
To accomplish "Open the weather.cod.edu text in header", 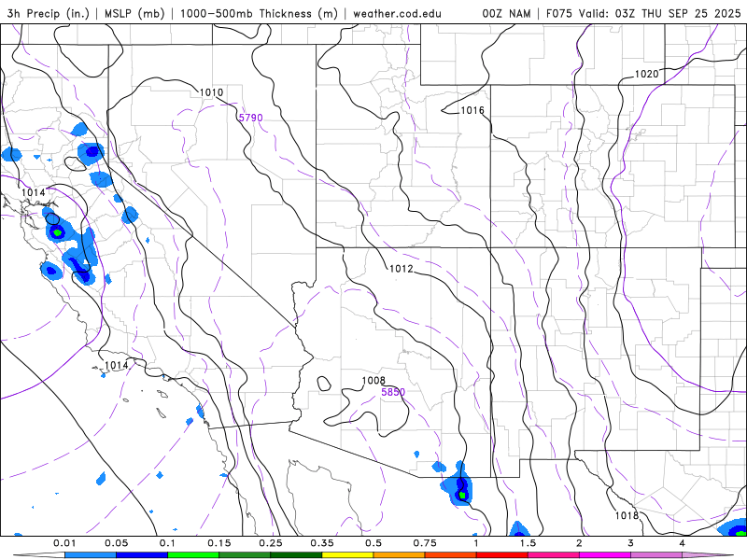I will (397, 14).
